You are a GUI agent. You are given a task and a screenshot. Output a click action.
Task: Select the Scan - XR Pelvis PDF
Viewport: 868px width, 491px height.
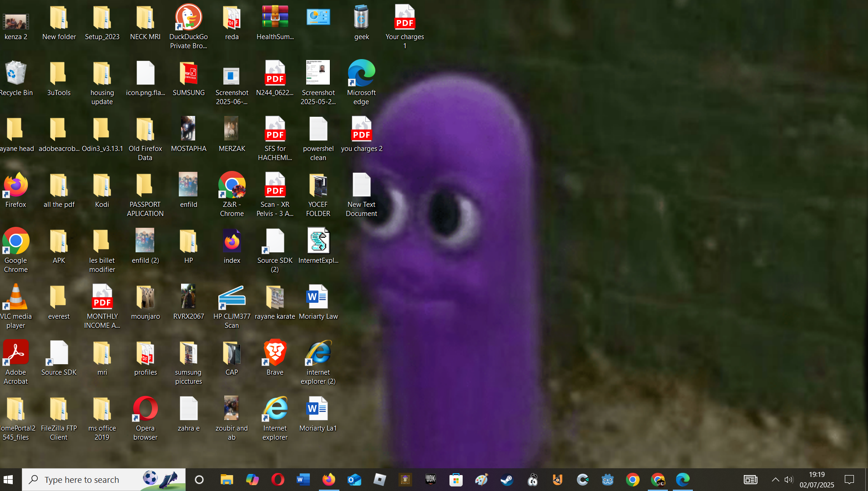click(x=275, y=194)
